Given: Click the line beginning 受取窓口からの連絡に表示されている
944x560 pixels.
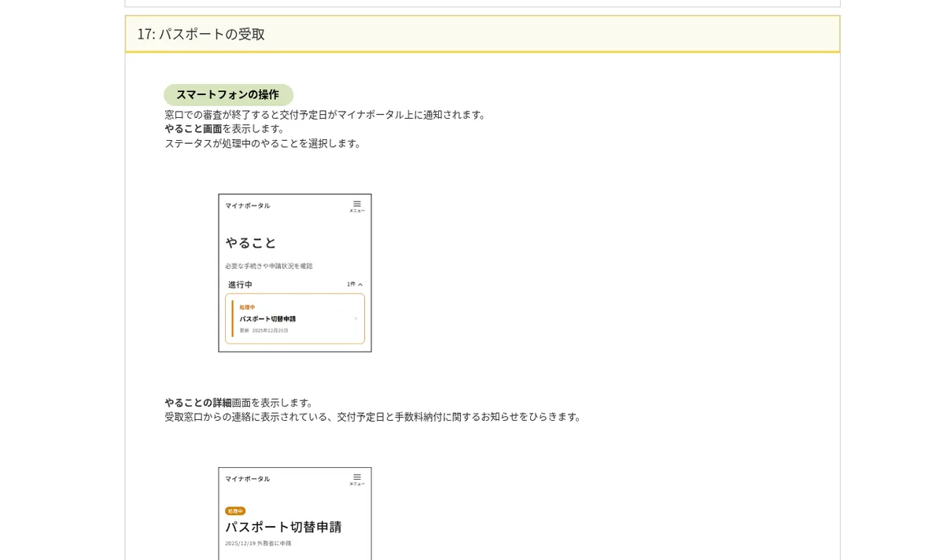Looking at the screenshot, I should pos(374,417).
